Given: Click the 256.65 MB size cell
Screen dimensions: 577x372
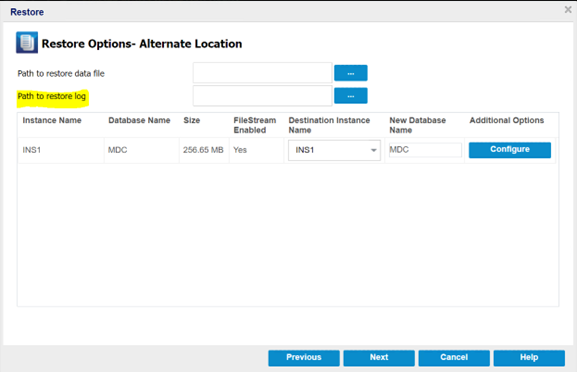Looking at the screenshot, I should pyautogui.click(x=203, y=150).
